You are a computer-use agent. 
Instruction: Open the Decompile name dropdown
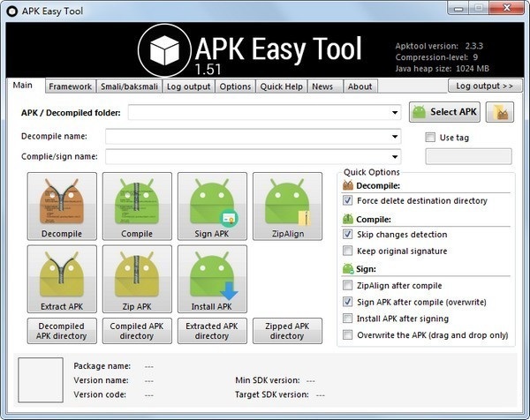(x=396, y=137)
